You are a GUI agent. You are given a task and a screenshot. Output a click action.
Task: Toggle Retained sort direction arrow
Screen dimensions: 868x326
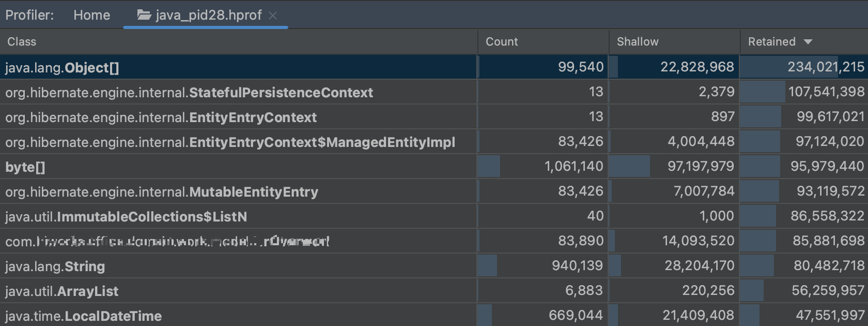pos(808,42)
